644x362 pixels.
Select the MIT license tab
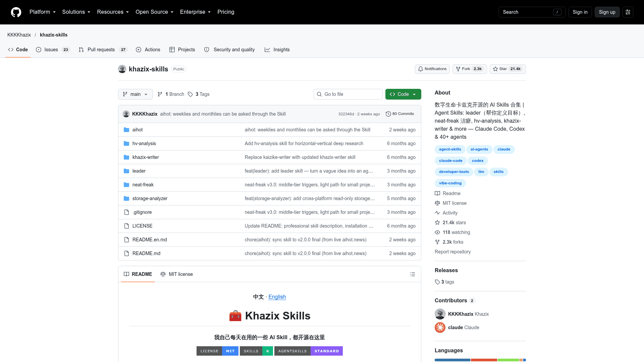(177, 274)
